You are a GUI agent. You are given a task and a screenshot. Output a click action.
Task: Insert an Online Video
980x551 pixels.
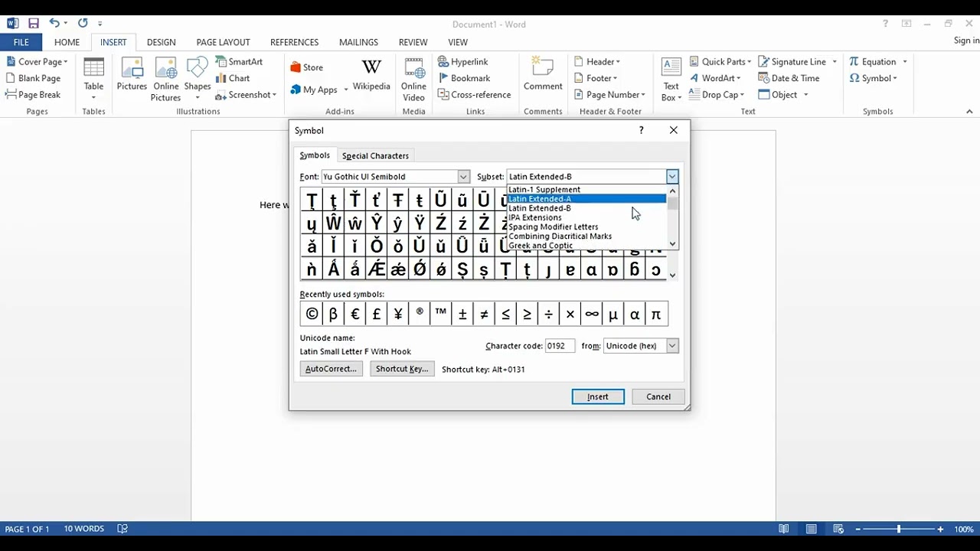pos(413,78)
